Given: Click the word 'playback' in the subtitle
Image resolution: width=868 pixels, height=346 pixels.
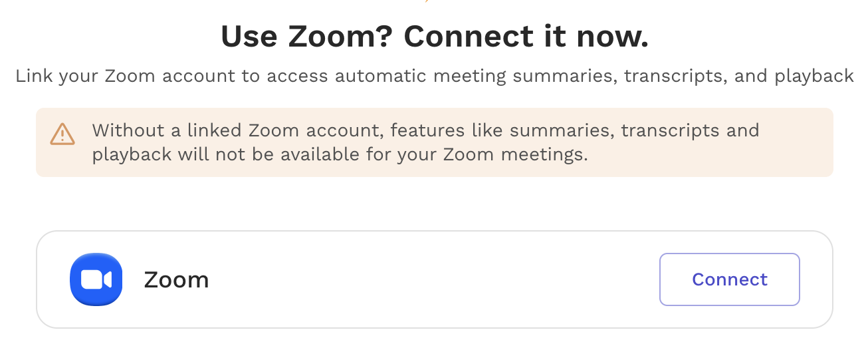Looking at the screenshot, I should point(814,77).
